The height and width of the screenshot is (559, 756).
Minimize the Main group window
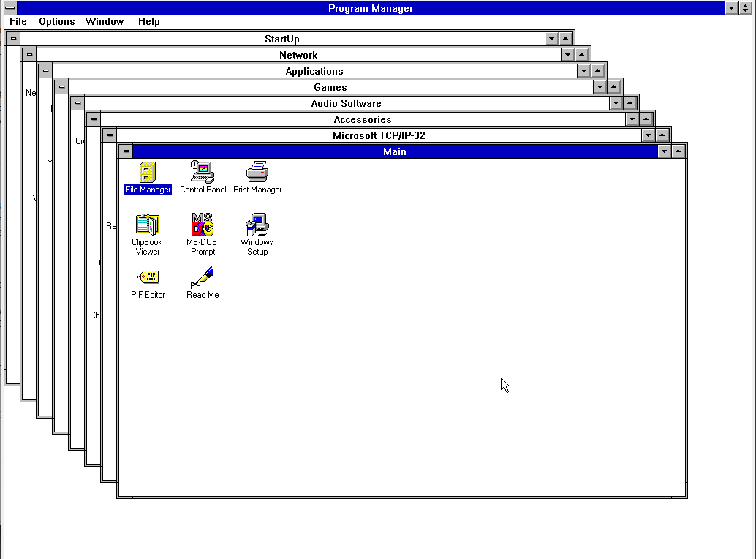click(665, 151)
